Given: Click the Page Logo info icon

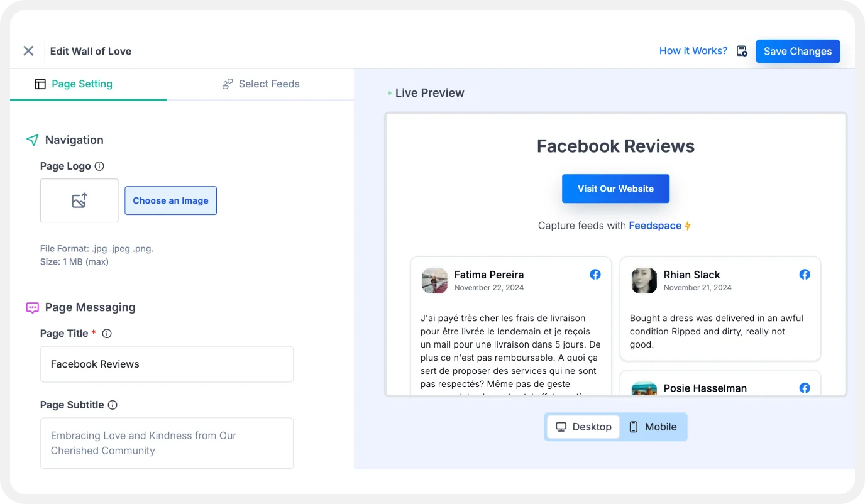Looking at the screenshot, I should coord(99,167).
